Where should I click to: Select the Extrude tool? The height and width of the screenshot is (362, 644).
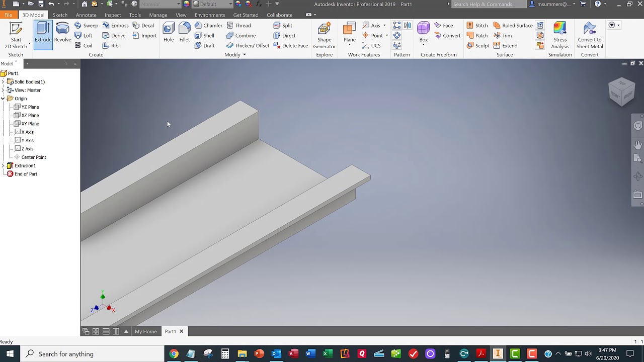tap(43, 35)
